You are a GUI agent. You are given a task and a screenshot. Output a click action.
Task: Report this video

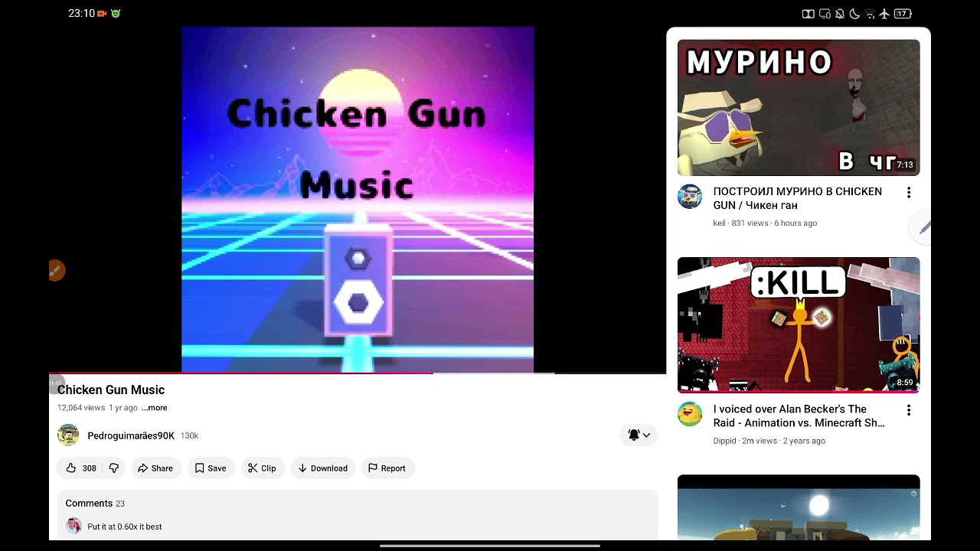pyautogui.click(x=387, y=468)
